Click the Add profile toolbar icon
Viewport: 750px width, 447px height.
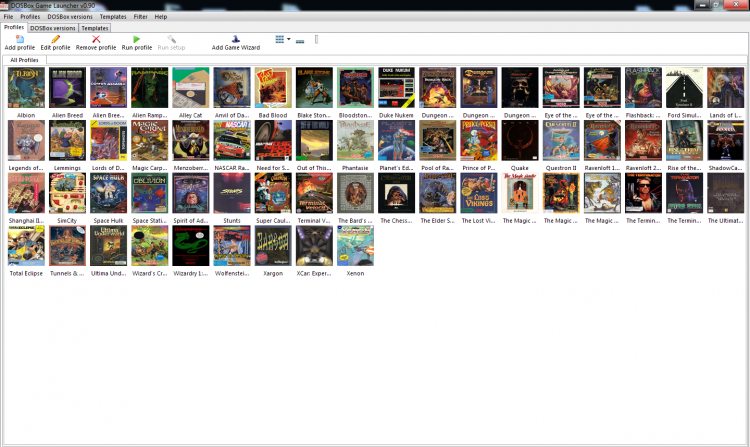(x=20, y=39)
